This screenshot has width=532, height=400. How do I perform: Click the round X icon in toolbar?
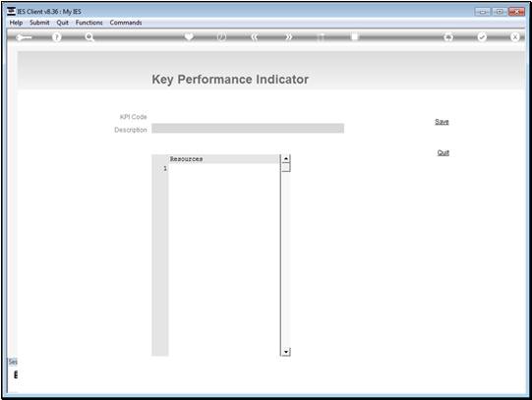coord(514,37)
